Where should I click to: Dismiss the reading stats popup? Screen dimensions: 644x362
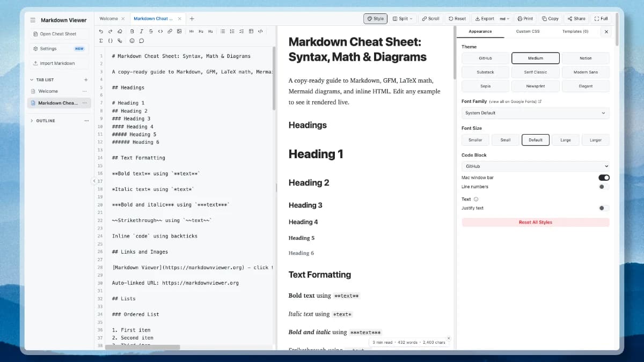[x=449, y=338]
